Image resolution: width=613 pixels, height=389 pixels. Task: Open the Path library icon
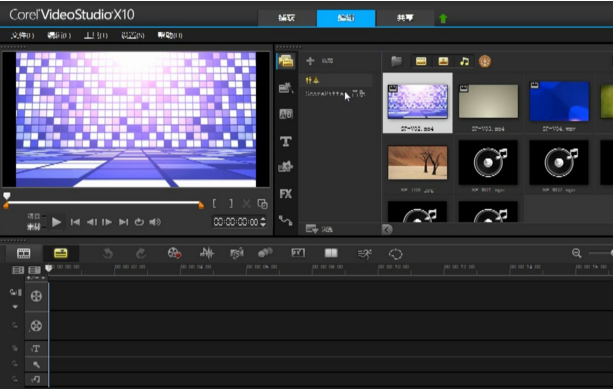pos(286,220)
